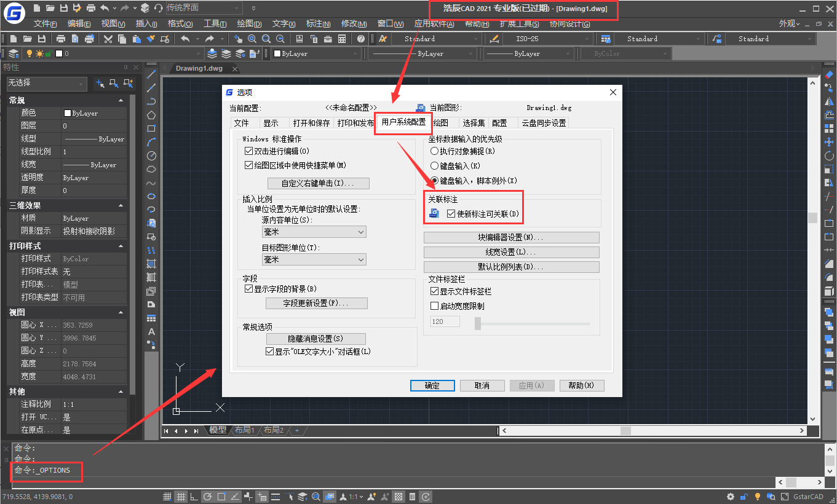Screen dimensions: 837x504
Task: Click the Match Properties brush icon
Action: pyautogui.click(x=151, y=39)
